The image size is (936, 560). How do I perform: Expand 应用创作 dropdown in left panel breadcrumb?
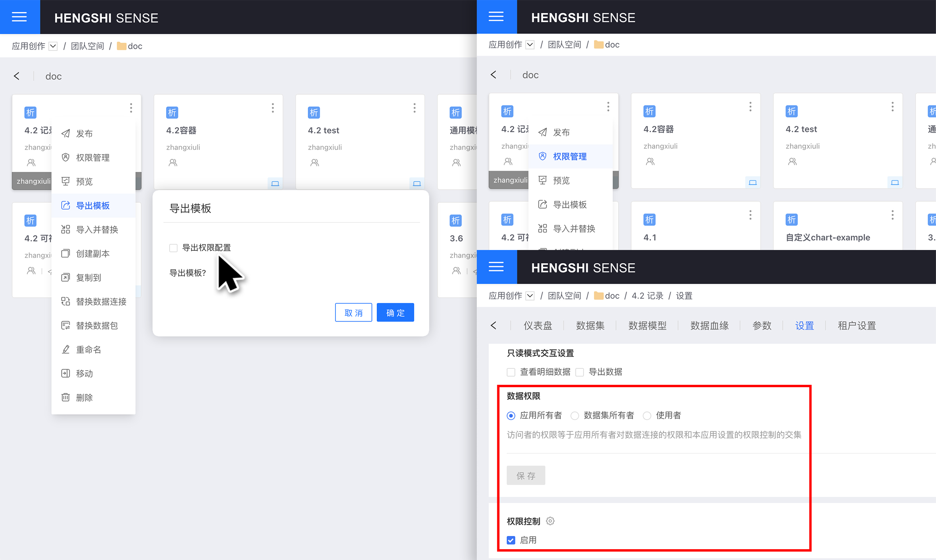click(x=53, y=46)
